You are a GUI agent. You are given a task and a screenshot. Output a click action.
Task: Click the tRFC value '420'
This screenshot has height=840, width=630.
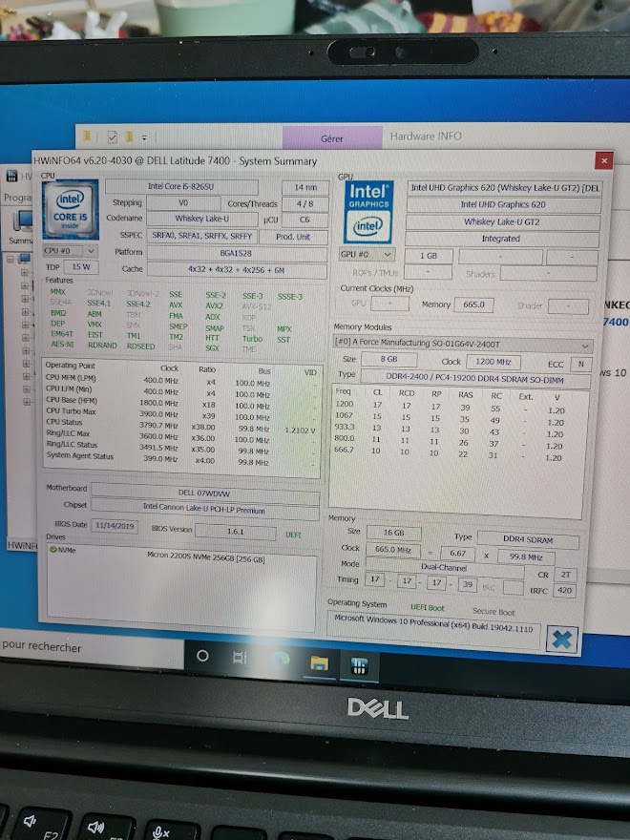[x=565, y=590]
